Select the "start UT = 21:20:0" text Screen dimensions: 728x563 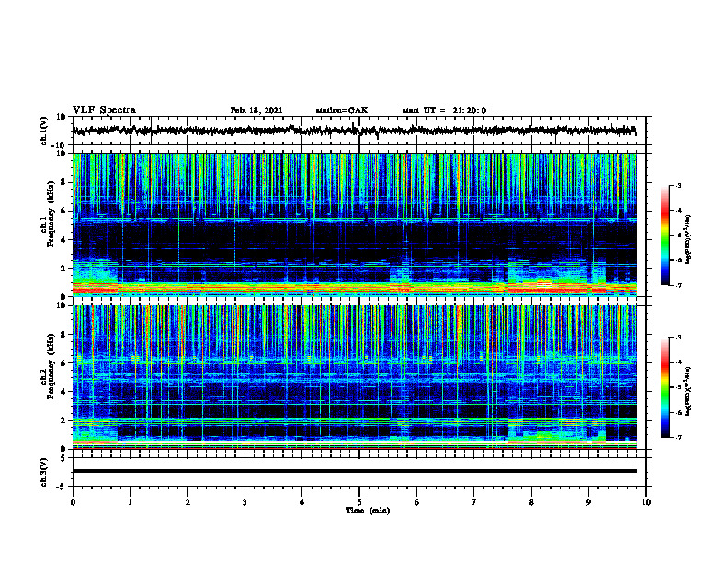pos(444,110)
